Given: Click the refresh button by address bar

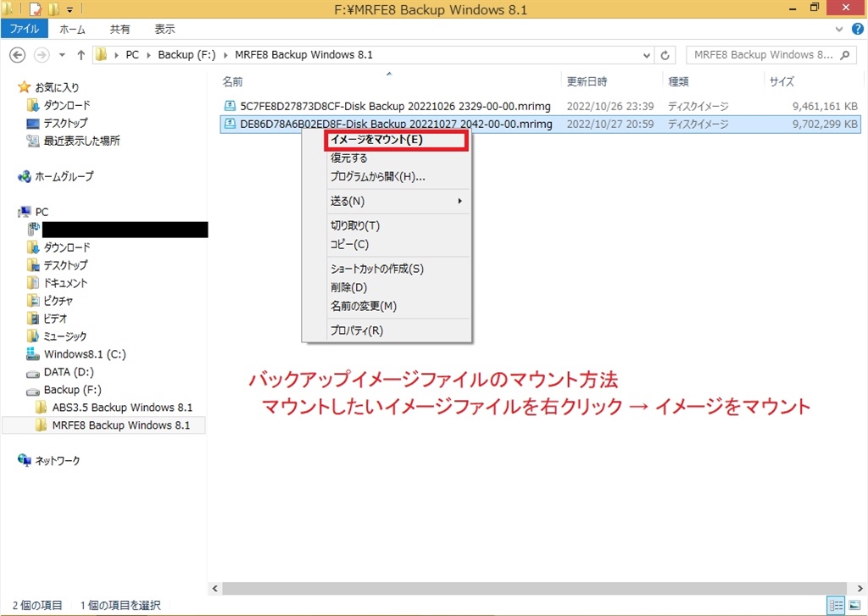Looking at the screenshot, I should 665,55.
